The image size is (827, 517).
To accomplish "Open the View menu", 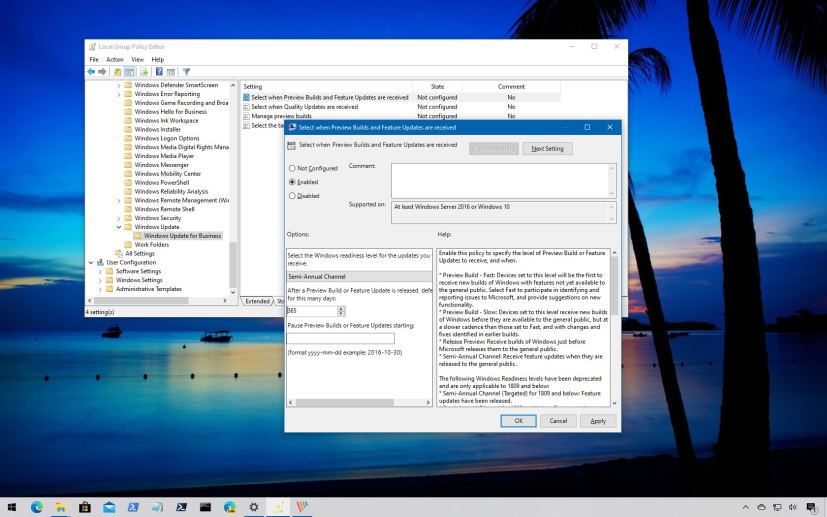I will (x=137, y=60).
